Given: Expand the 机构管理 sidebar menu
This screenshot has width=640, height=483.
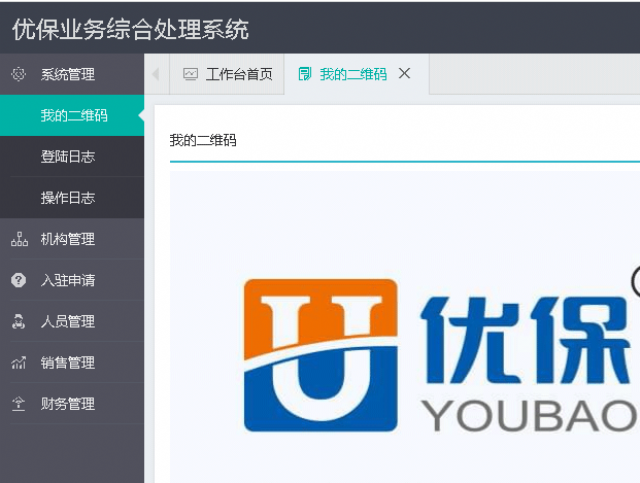Looking at the screenshot, I should pos(68,239).
